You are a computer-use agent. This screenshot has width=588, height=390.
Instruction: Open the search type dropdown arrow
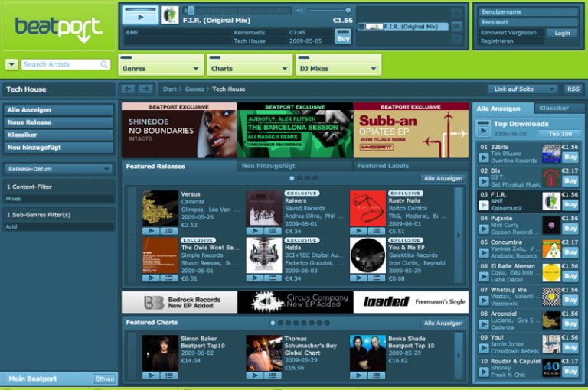pyautogui.click(x=11, y=64)
